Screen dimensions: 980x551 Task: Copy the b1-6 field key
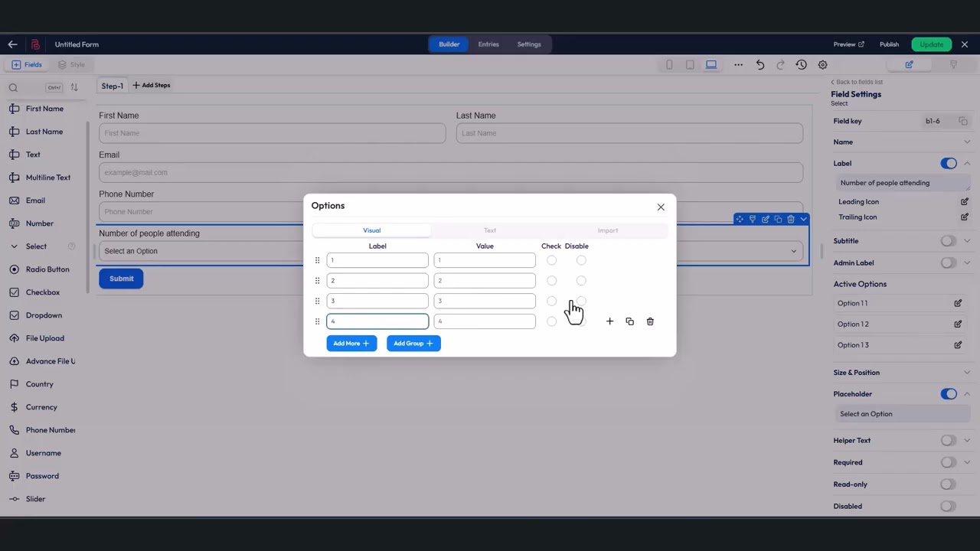coord(963,121)
